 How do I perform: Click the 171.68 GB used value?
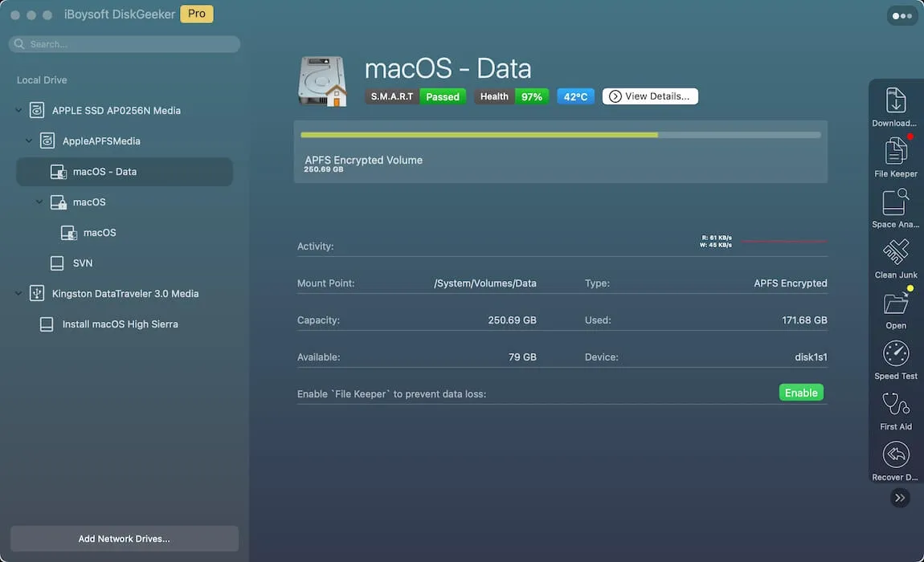804,320
